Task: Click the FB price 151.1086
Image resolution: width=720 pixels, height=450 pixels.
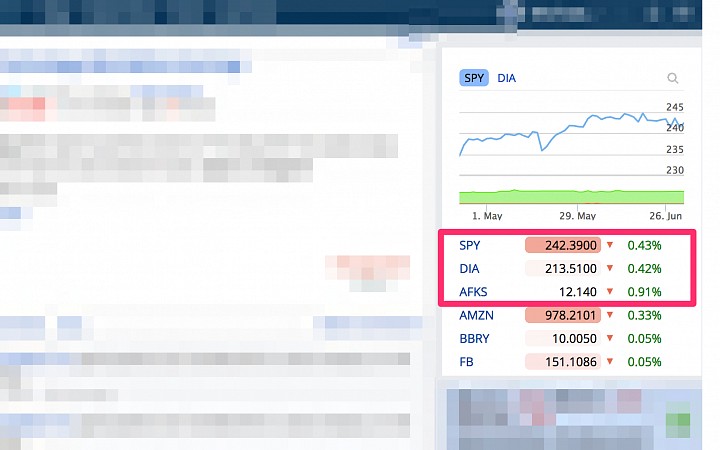Action: 563,362
